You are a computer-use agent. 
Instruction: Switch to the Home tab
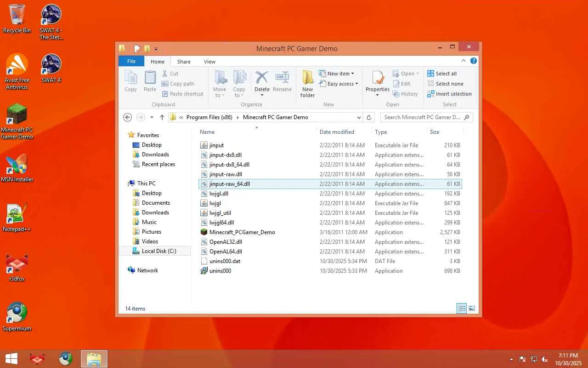[x=158, y=62]
